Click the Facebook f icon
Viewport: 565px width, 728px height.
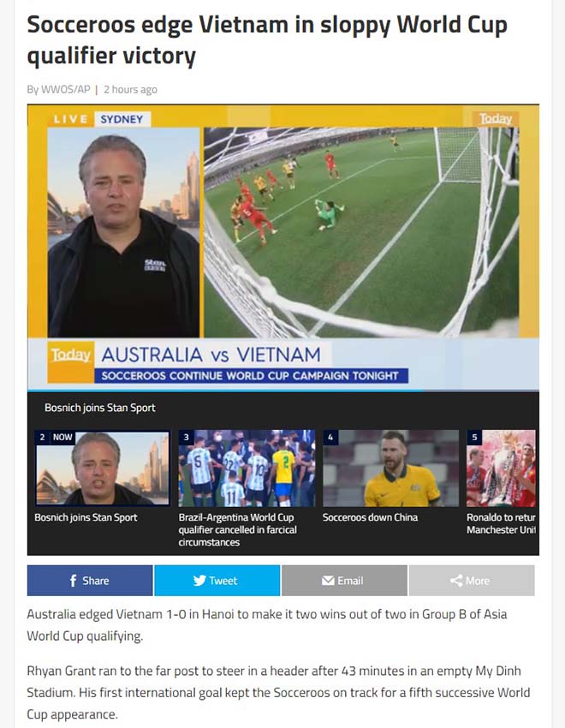tap(73, 581)
